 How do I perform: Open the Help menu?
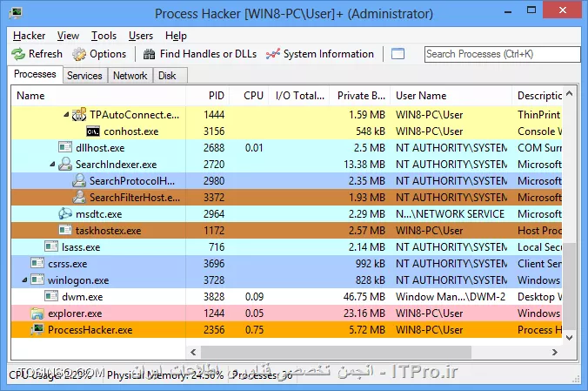coord(176,36)
